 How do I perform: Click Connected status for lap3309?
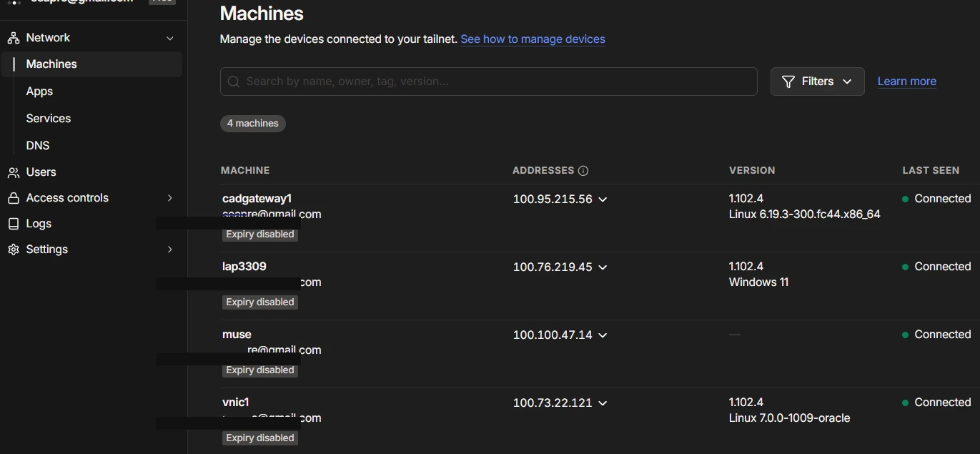[936, 267]
